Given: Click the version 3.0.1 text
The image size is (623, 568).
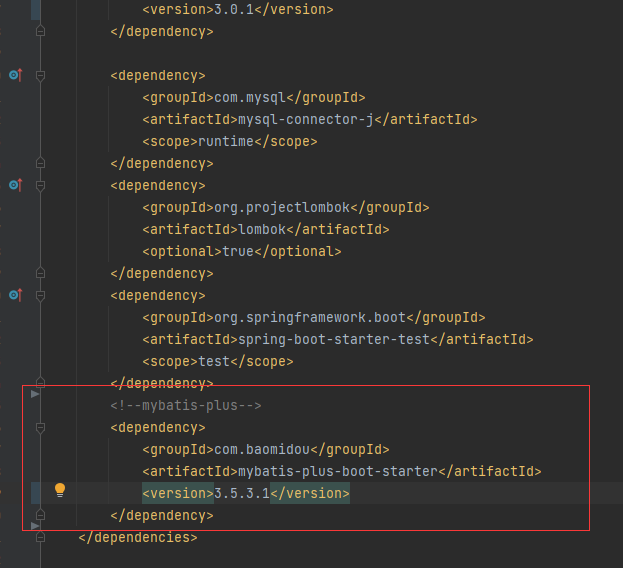Looking at the screenshot, I should [x=233, y=9].
